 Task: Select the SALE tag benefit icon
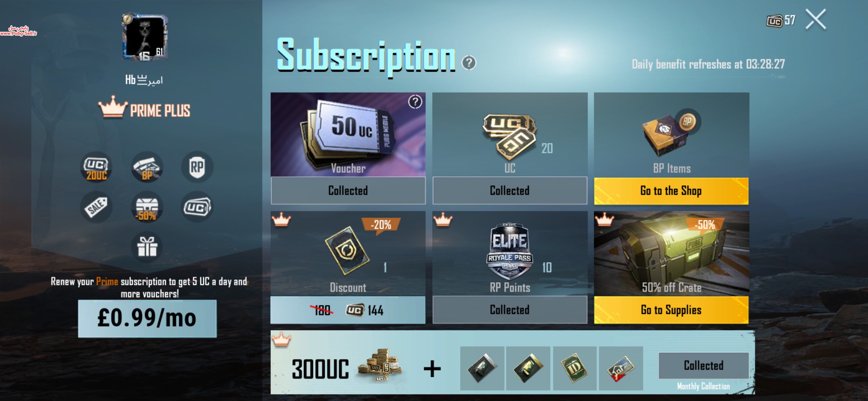[96, 207]
